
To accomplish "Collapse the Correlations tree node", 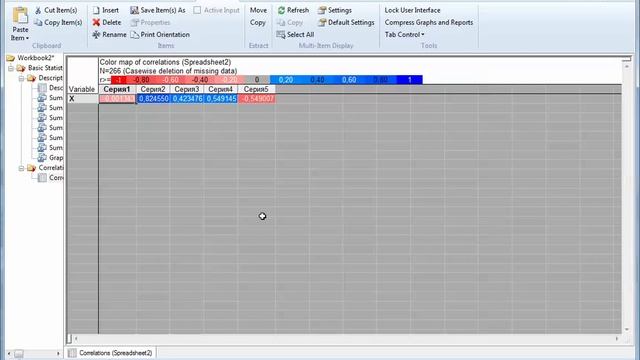I will [x=22, y=168].
